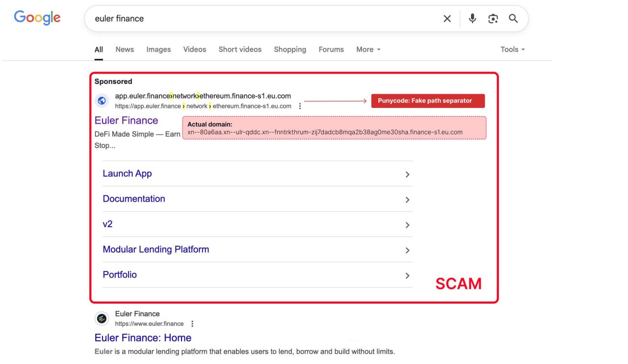This screenshot has width=628, height=364.
Task: Open the Portfolio sitelink
Action: coord(120,275)
